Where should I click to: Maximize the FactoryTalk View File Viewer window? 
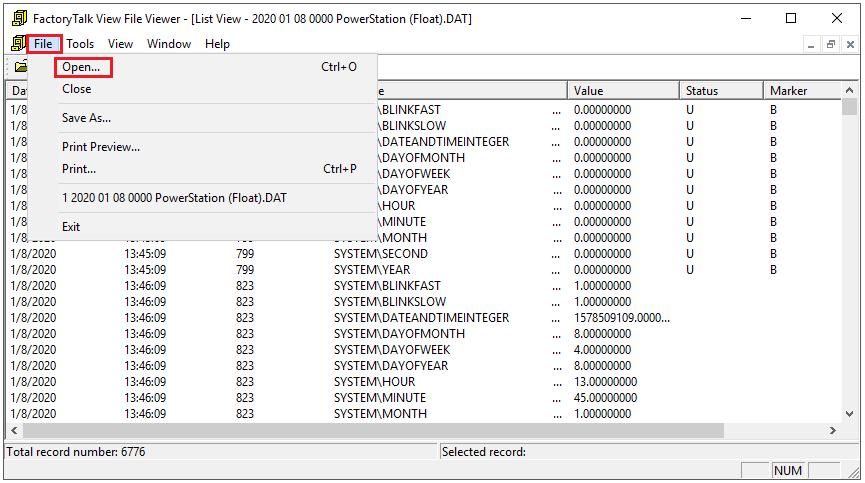pos(791,18)
